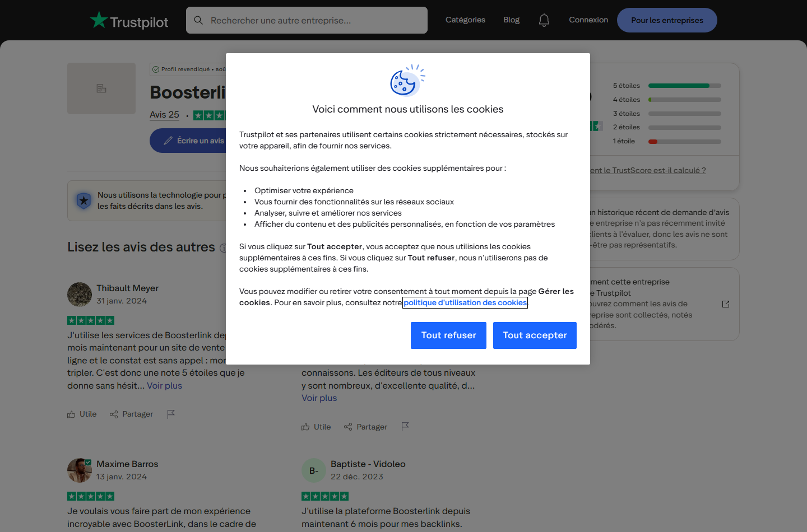807x532 pixels.
Task: Click the 22 déc. 2023 date
Action: (x=357, y=477)
